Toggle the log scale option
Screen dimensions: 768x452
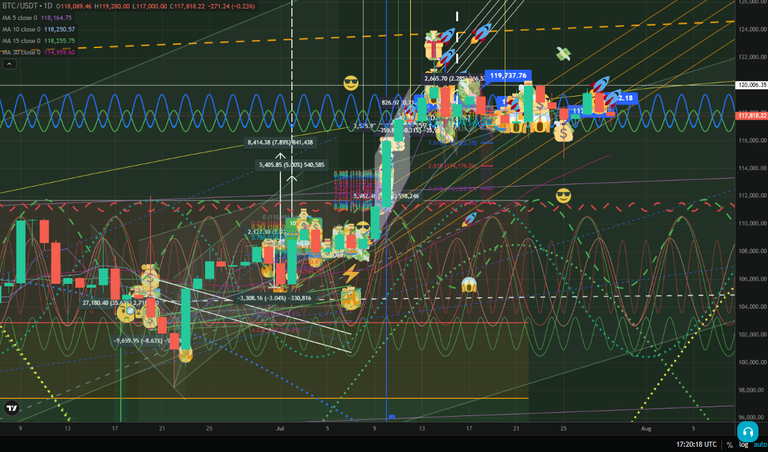click(x=744, y=445)
